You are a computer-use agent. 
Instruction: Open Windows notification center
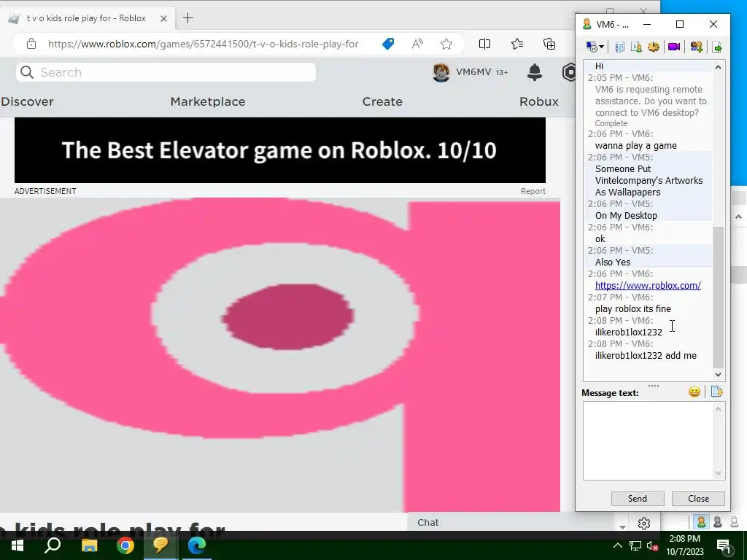(x=724, y=546)
